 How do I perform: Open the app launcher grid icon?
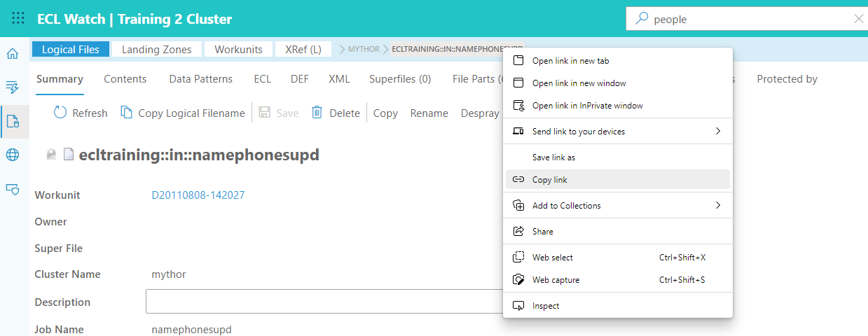pyautogui.click(x=18, y=19)
